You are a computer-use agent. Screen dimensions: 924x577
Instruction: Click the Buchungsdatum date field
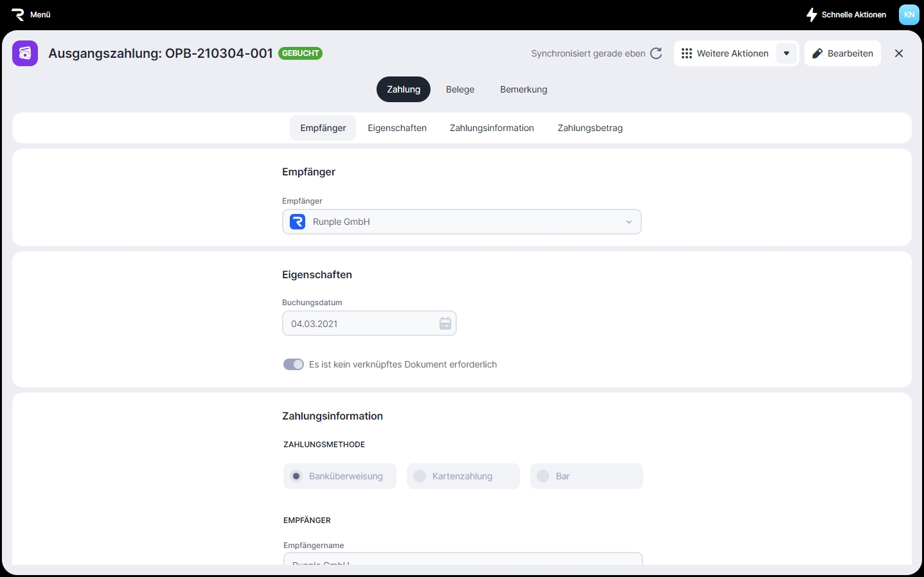click(x=360, y=324)
